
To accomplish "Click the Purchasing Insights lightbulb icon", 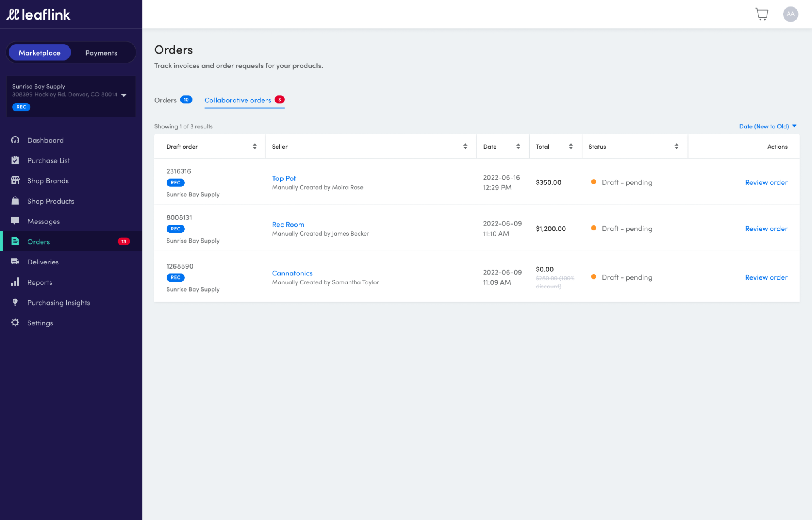I will [x=15, y=302].
